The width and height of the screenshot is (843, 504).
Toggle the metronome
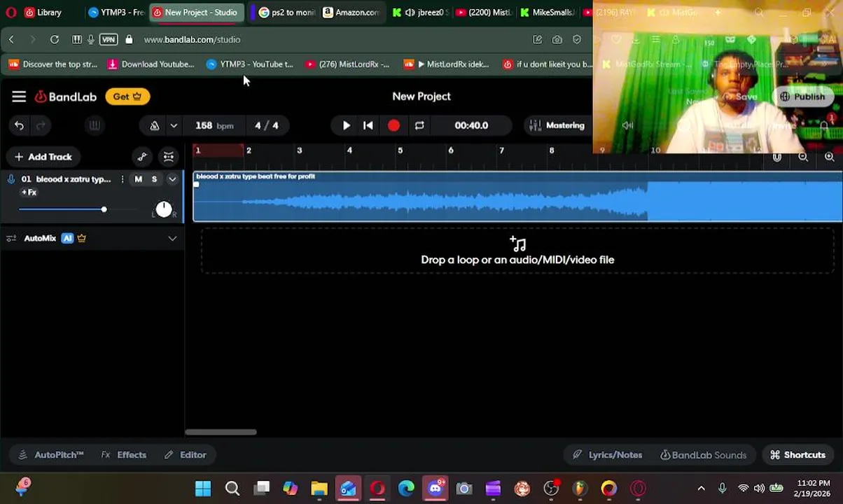154,125
